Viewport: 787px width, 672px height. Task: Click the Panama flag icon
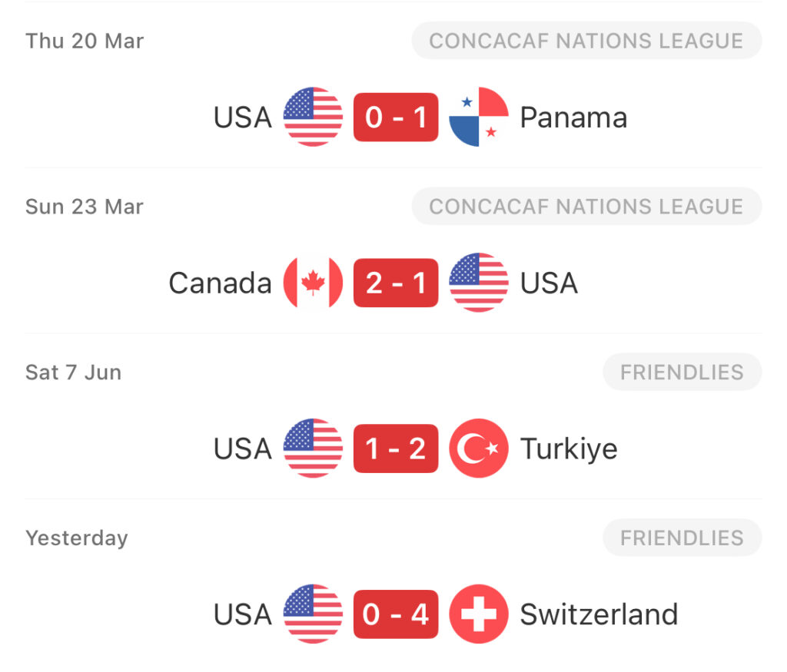click(478, 117)
